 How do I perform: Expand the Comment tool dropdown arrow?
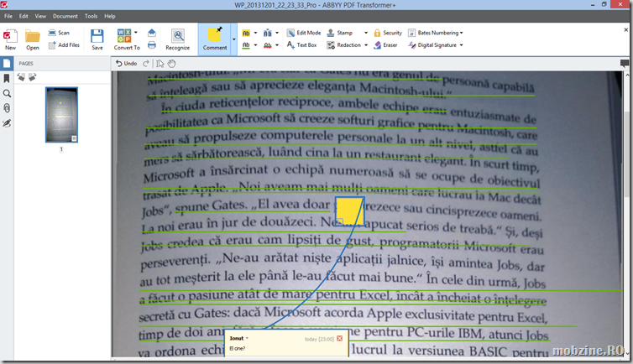point(233,39)
